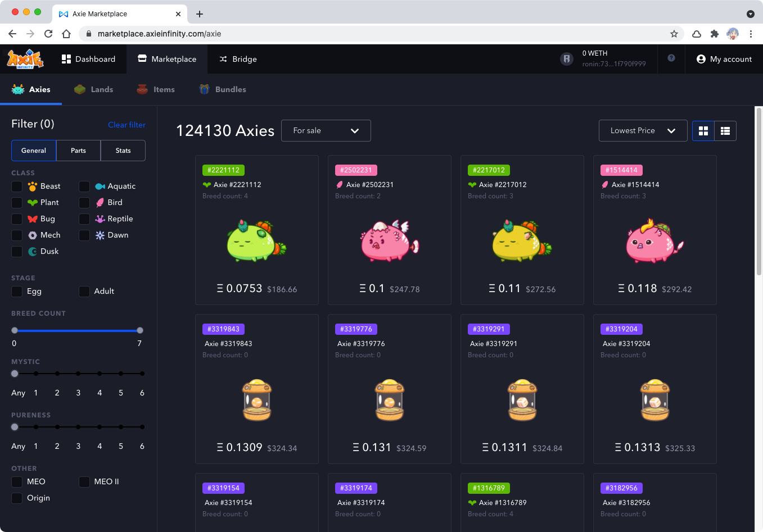This screenshot has height=532, width=763.
Task: Check the Dusk class checkbox
Action: click(17, 251)
